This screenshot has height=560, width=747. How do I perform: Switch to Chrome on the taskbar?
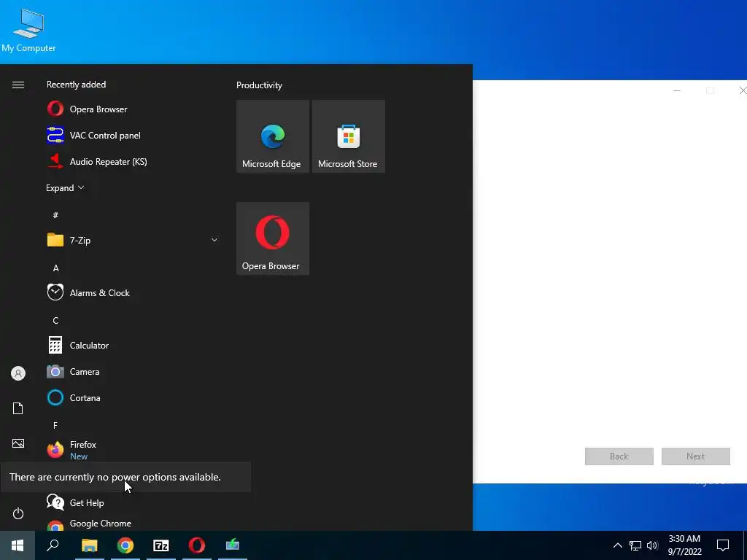coord(125,545)
